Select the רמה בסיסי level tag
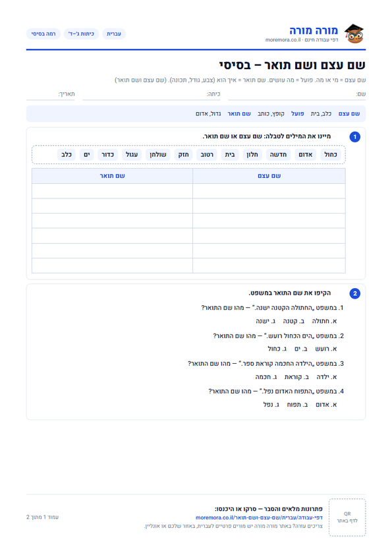 click(x=43, y=34)
